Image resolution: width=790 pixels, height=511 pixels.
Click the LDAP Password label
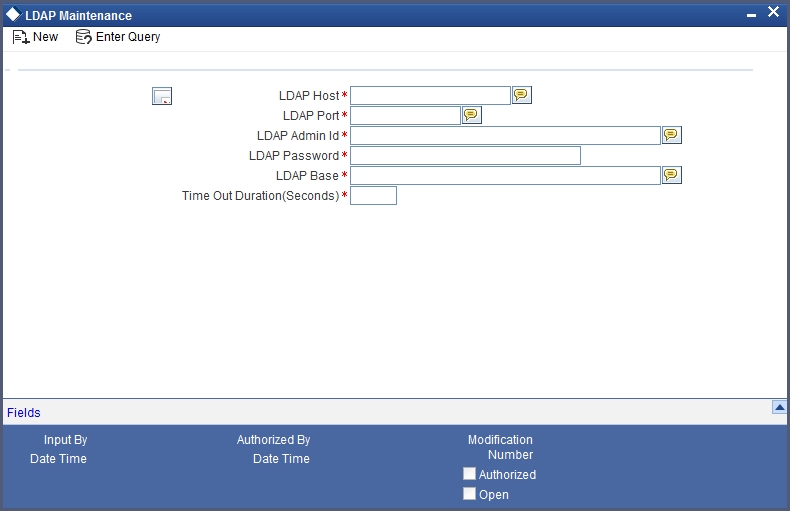click(294, 156)
